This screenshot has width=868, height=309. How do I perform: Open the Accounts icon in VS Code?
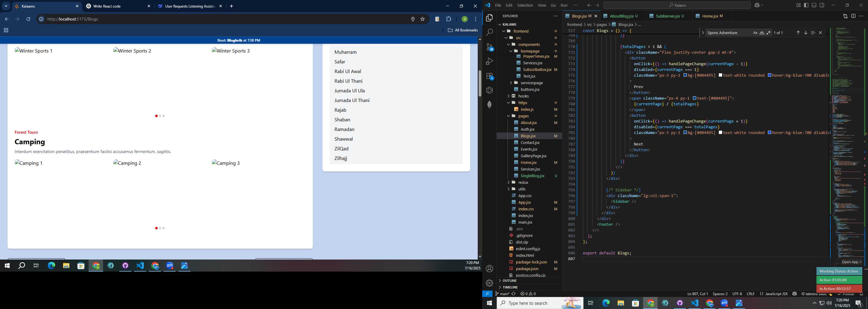pyautogui.click(x=489, y=269)
